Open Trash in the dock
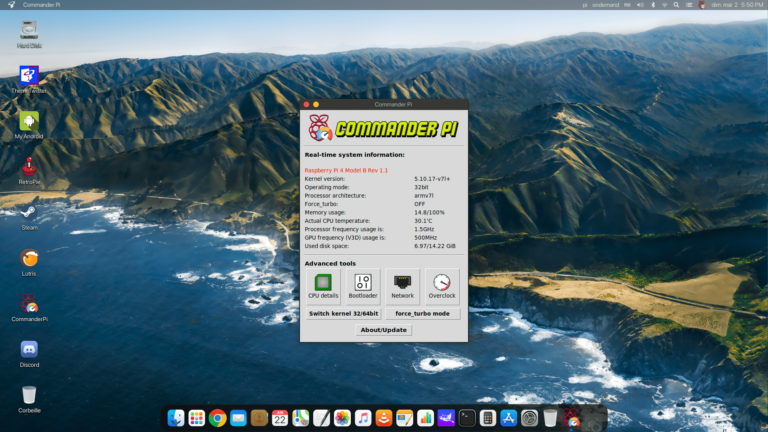768x432 pixels. tap(550, 418)
